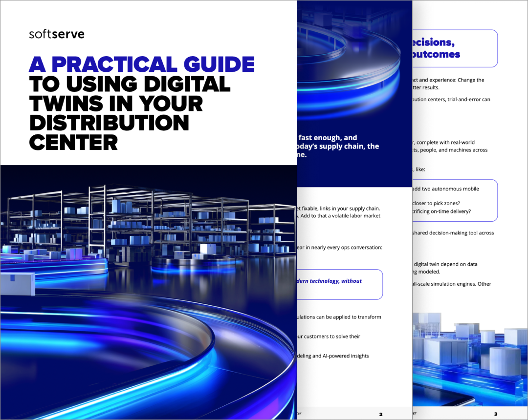This screenshot has height=420, width=528.
Task: Select the softserve logo wordmark
Action: pyautogui.click(x=56, y=34)
